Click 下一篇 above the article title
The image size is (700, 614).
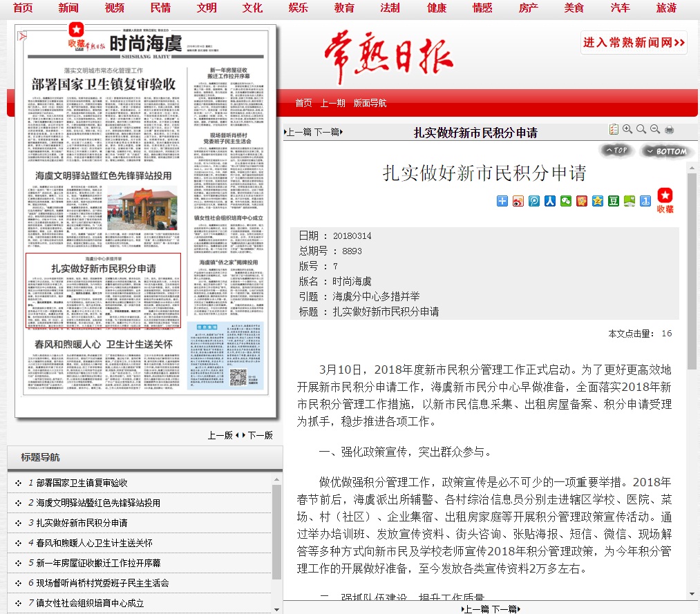point(328,132)
